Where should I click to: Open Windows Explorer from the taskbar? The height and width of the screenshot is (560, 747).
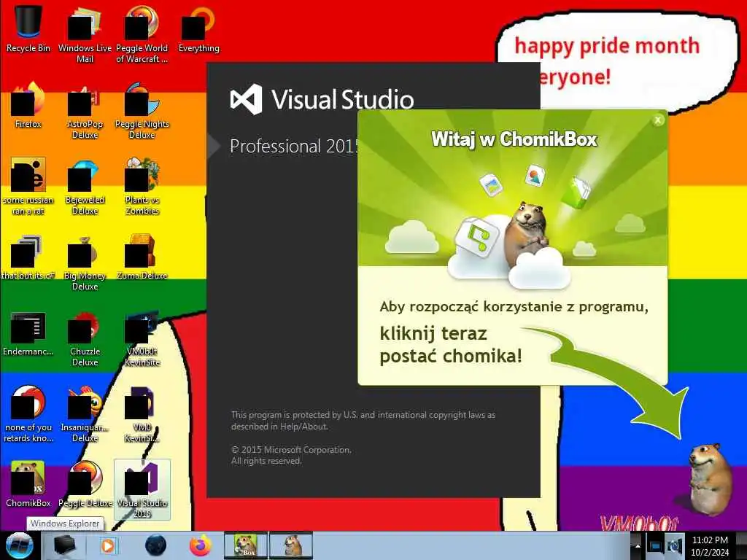tap(64, 545)
